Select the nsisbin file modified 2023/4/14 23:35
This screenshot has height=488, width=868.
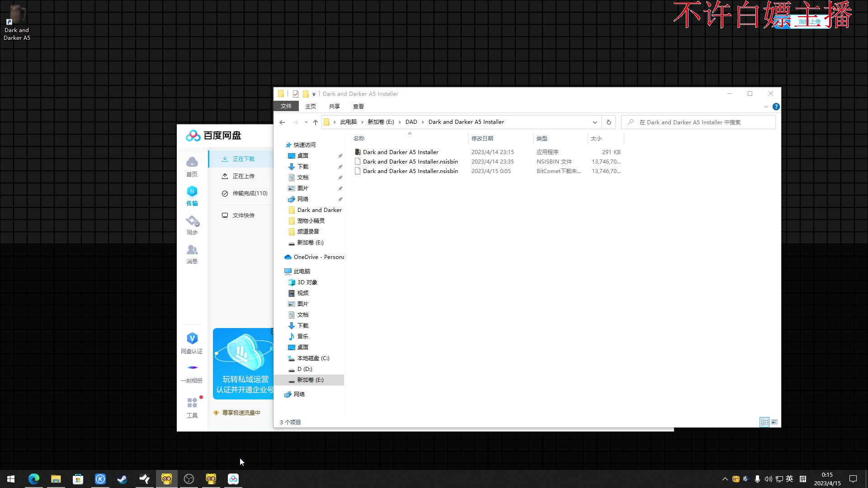(410, 162)
